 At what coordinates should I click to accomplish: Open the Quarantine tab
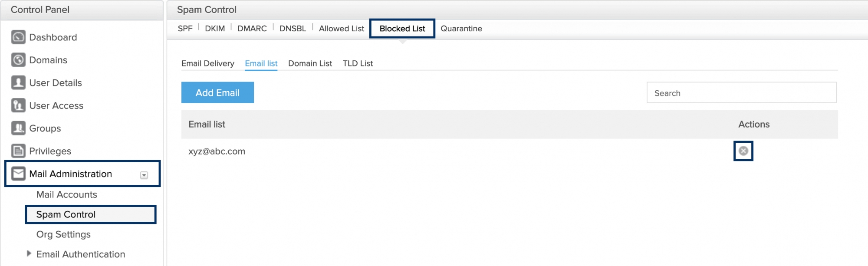click(461, 29)
